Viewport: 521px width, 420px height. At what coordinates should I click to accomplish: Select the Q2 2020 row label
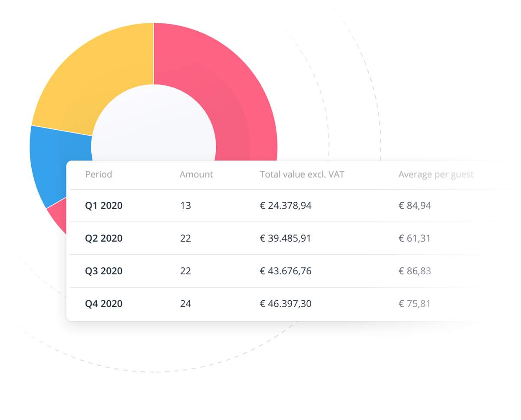104,238
